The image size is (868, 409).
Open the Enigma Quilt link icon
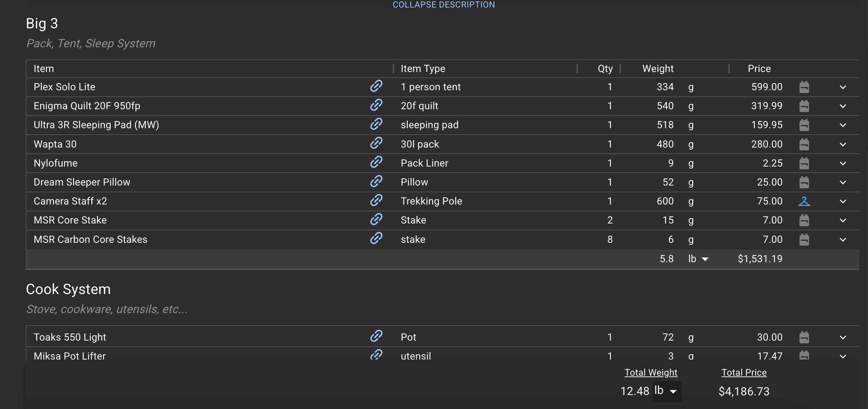(x=376, y=105)
